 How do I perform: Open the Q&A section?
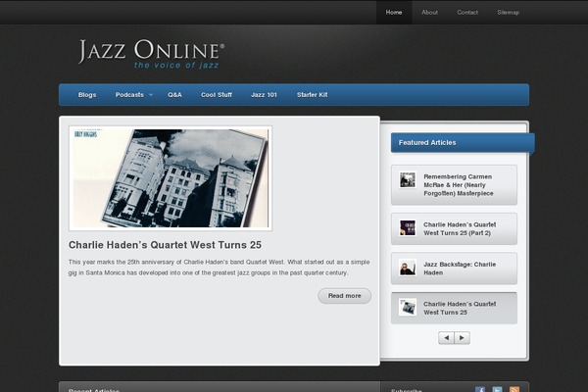(x=174, y=95)
